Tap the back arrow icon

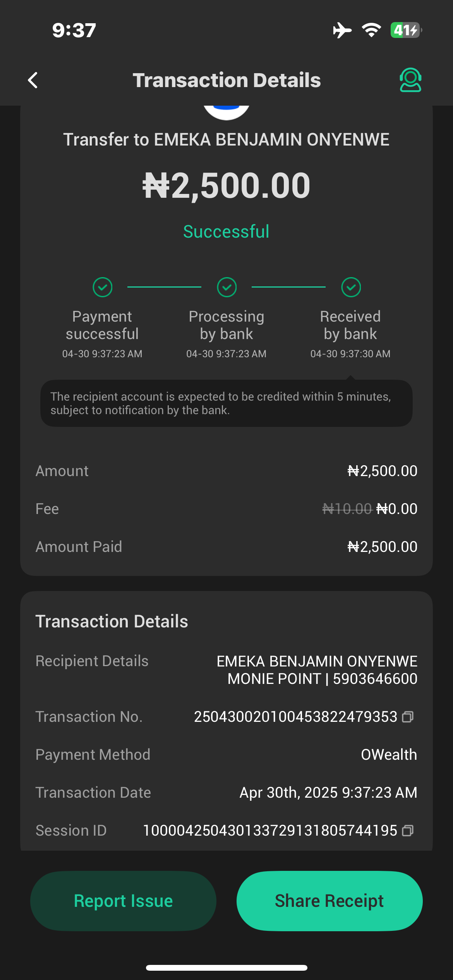(x=33, y=80)
